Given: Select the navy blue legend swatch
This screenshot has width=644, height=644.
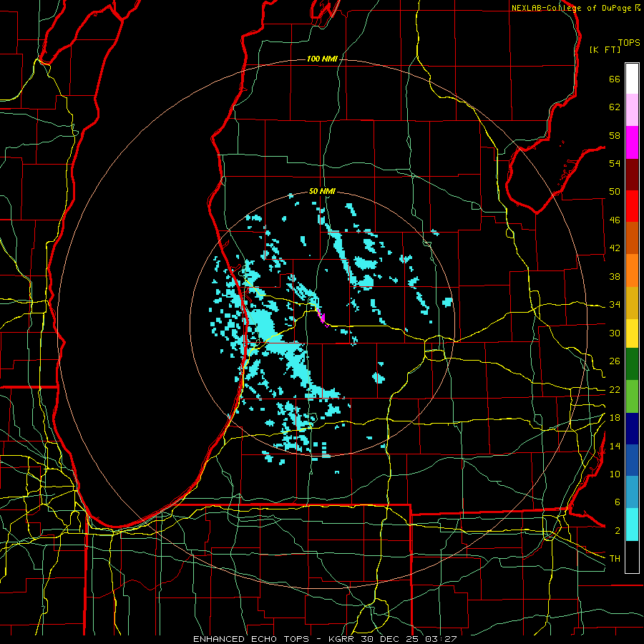Looking at the screenshot, I should click(x=632, y=429).
